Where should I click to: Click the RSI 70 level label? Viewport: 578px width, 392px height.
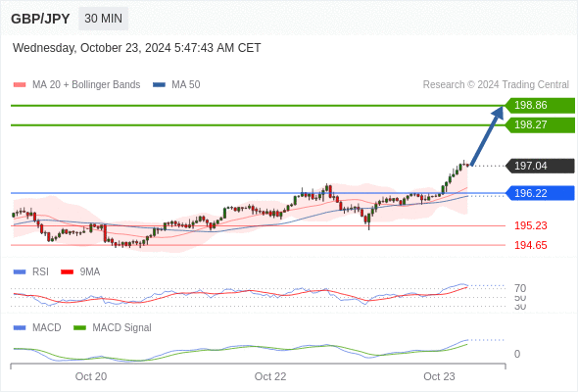tap(520, 288)
